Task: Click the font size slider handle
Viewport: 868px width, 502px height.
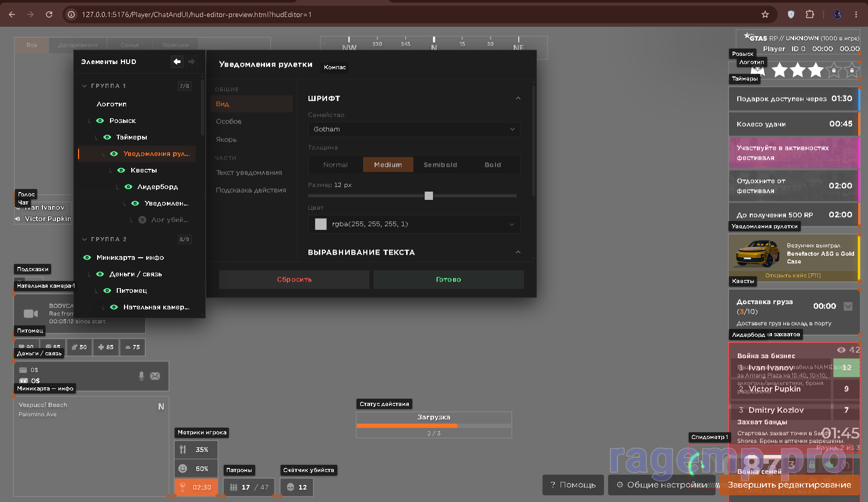Action: 429,196
